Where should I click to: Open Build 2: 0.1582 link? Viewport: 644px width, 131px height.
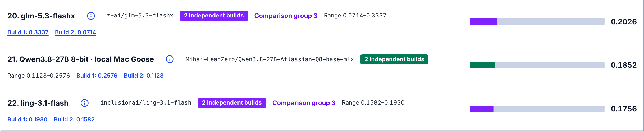74,119
